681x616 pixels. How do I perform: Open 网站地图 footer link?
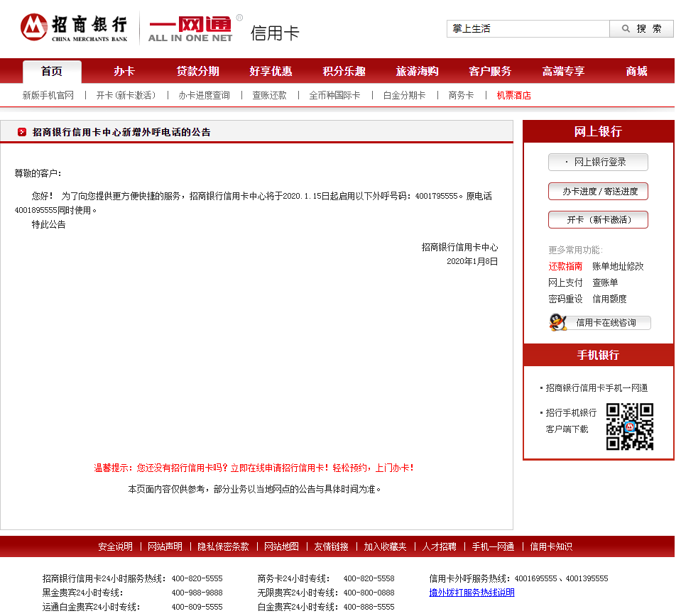[281, 546]
